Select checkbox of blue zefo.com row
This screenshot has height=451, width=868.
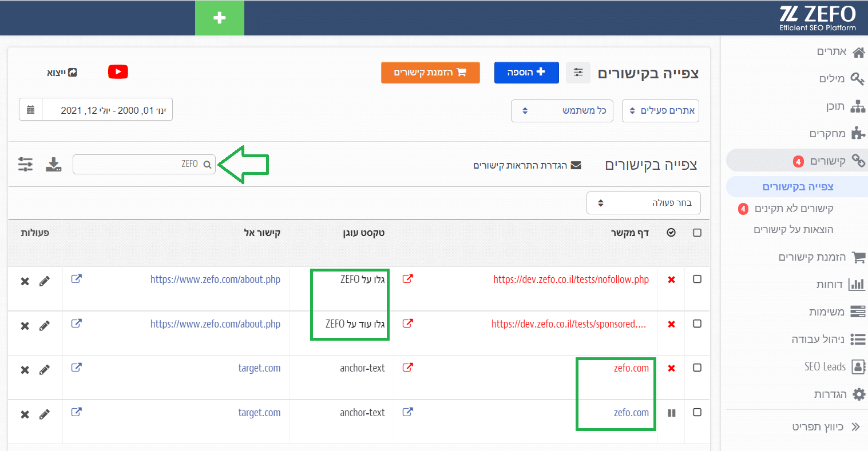click(x=697, y=412)
